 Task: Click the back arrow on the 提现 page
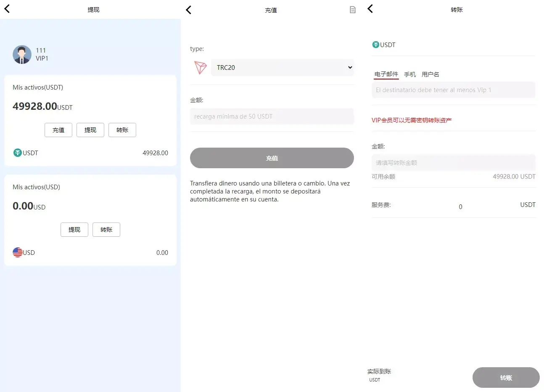[7, 8]
